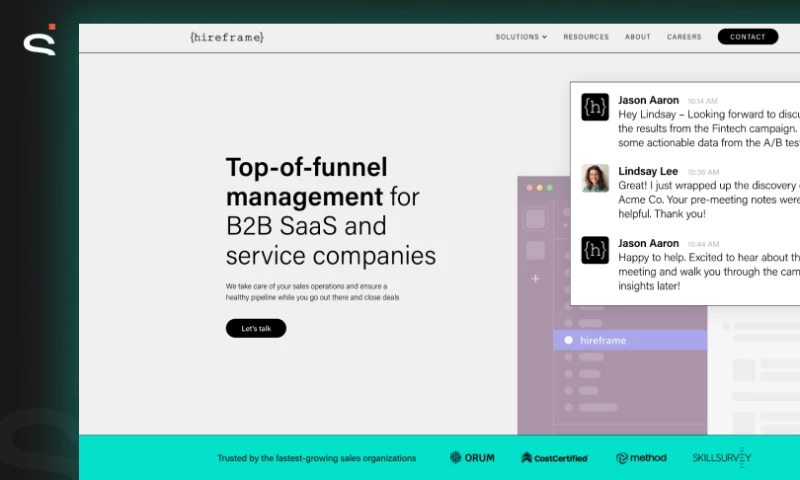Viewport: 800px width, 480px height.
Task: Click the red close dot on mock window
Action: (530, 188)
